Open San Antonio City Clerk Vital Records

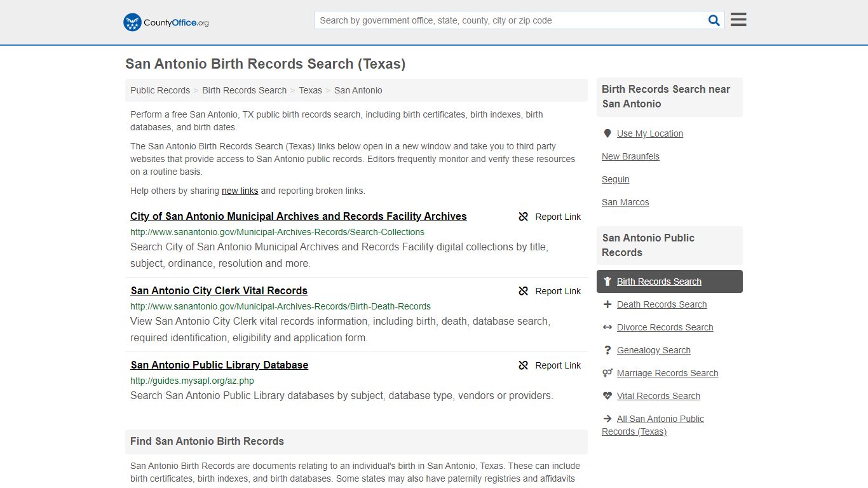tap(219, 290)
